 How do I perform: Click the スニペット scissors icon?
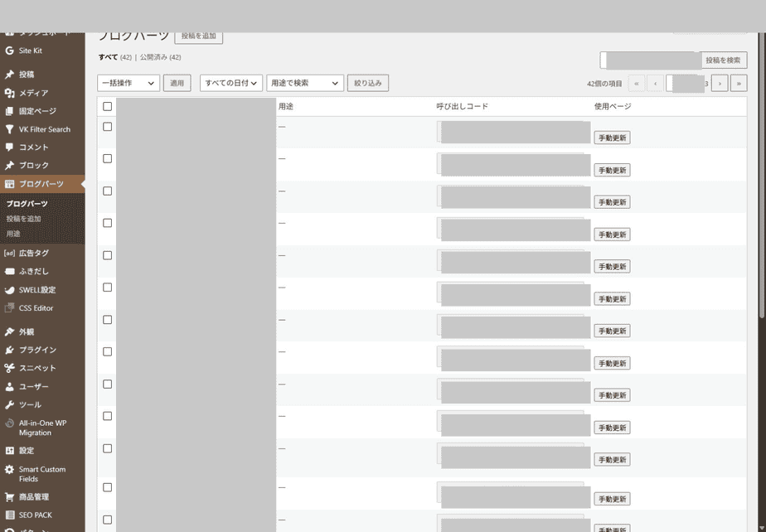coord(9,369)
